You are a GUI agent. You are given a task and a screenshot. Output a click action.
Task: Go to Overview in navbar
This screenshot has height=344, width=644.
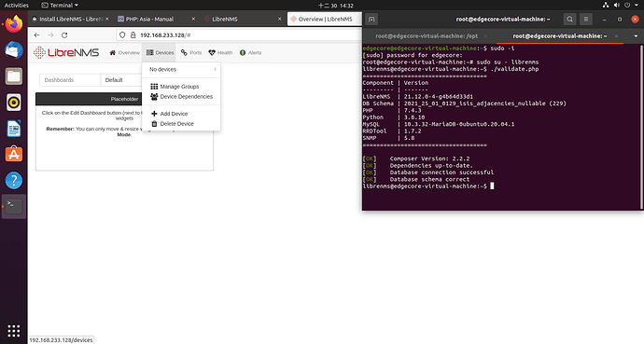coord(124,52)
